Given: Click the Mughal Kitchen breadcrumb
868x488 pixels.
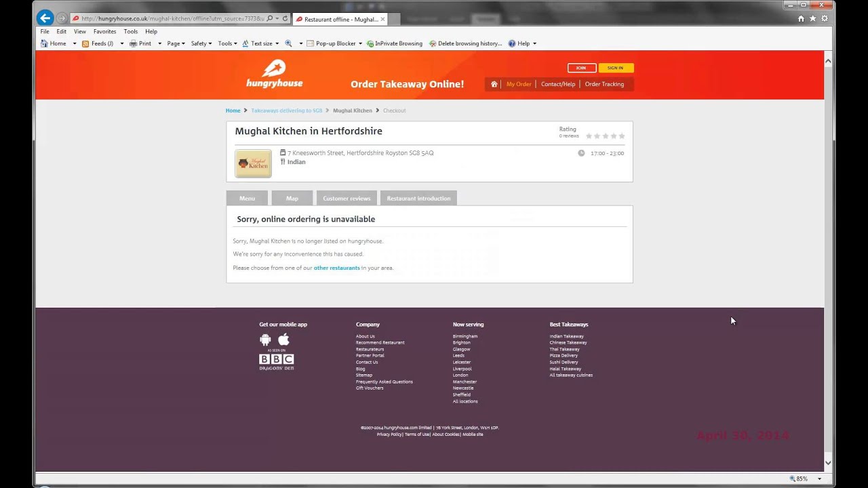Looking at the screenshot, I should (353, 110).
